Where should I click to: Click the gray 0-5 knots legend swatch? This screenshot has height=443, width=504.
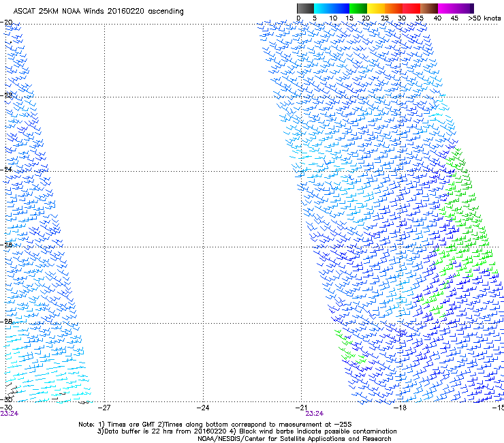coord(305,8)
